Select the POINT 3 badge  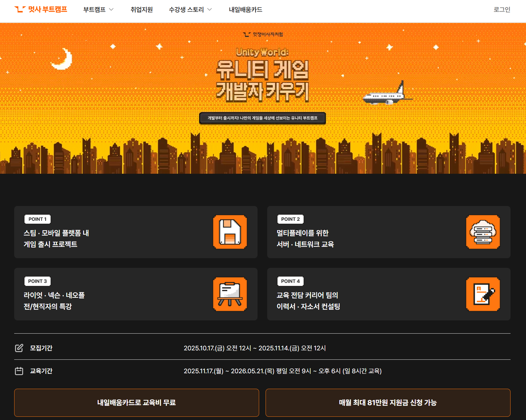coord(37,281)
